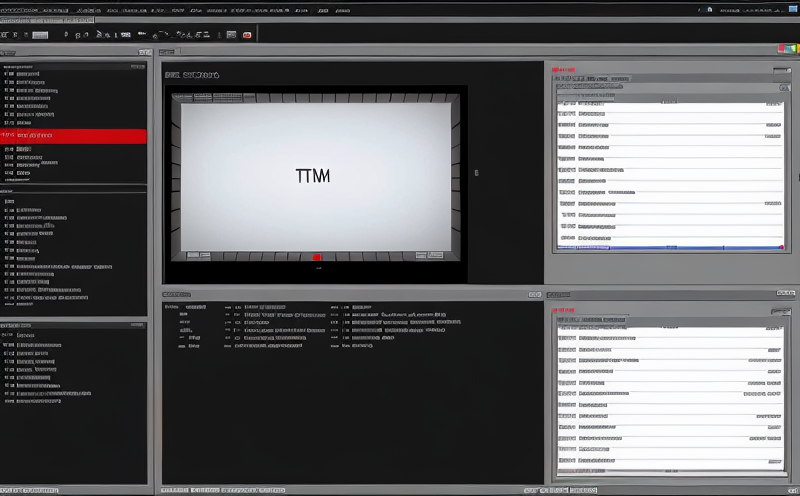Click the gray square icon beside the red toolbar icon
The height and width of the screenshot is (496, 800).
pos(232,35)
